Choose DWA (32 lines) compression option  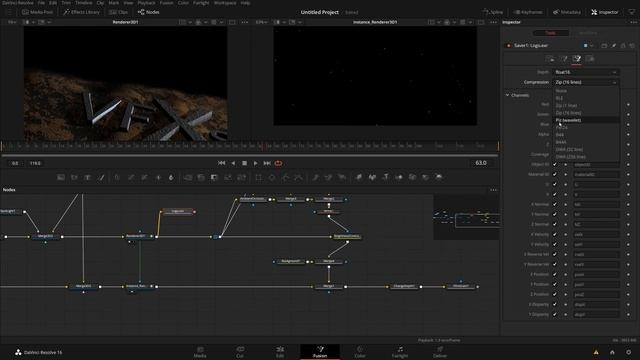pos(586,149)
